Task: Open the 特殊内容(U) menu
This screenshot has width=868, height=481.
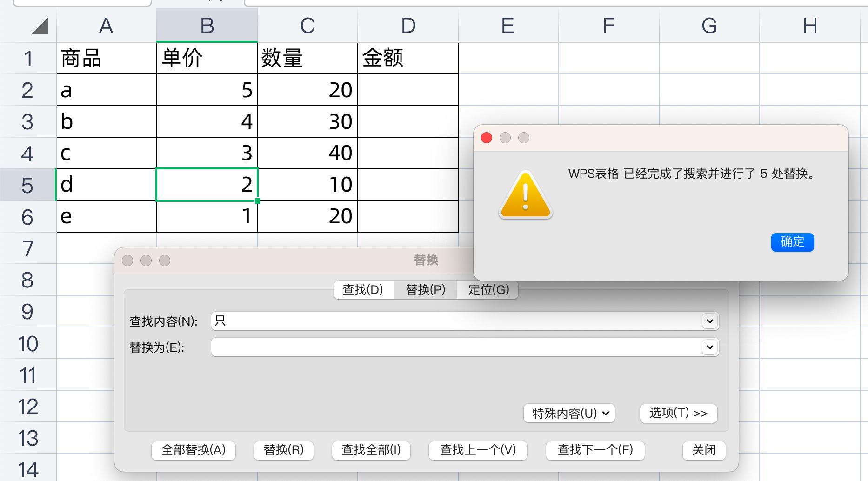Action: (569, 413)
